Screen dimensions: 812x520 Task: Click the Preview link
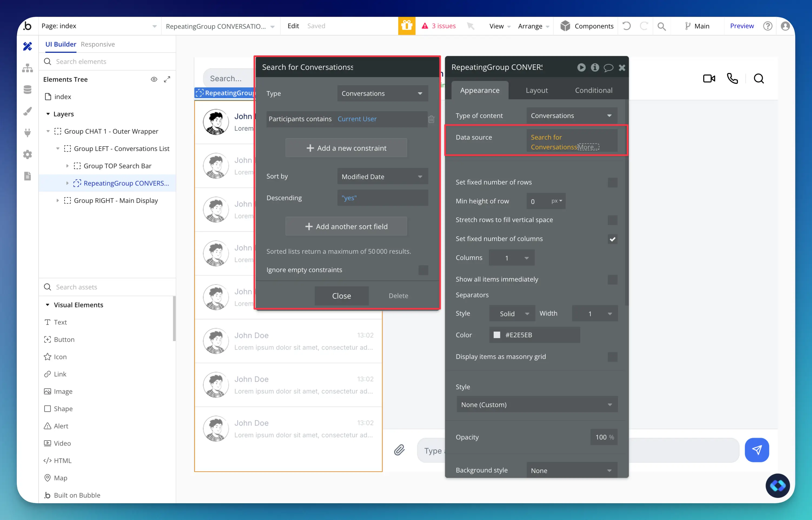pos(741,26)
